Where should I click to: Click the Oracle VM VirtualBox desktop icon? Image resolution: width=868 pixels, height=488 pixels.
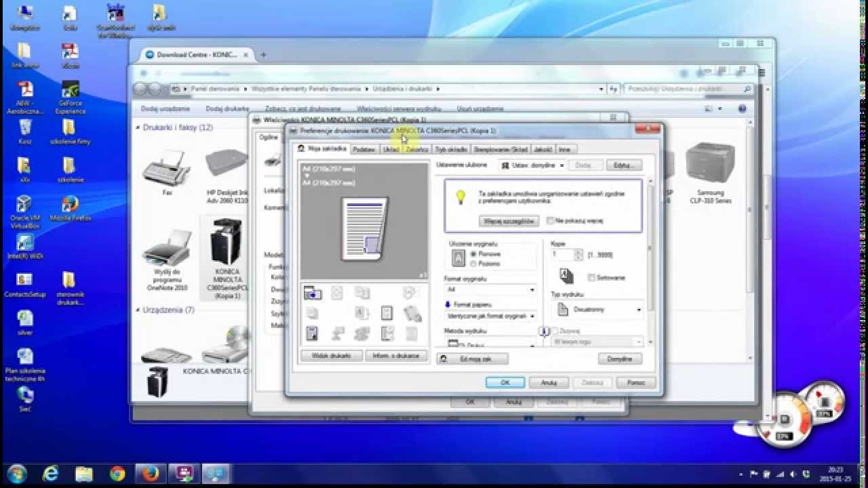point(24,212)
